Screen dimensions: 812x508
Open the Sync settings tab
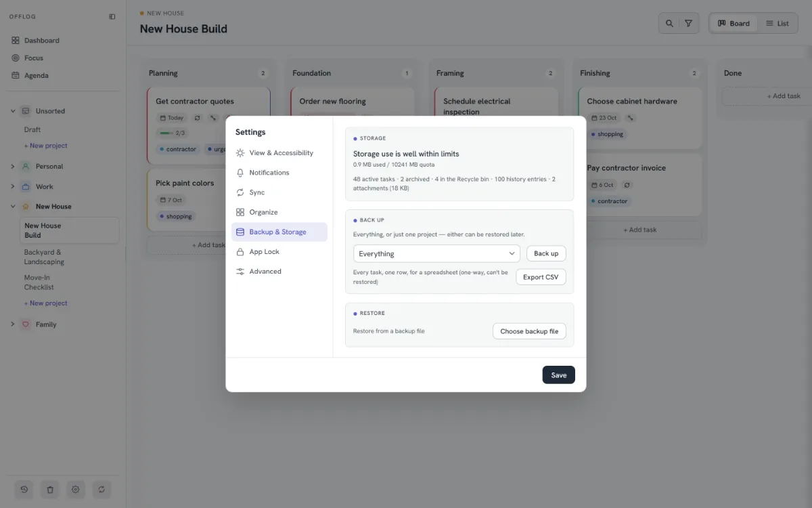click(279, 192)
